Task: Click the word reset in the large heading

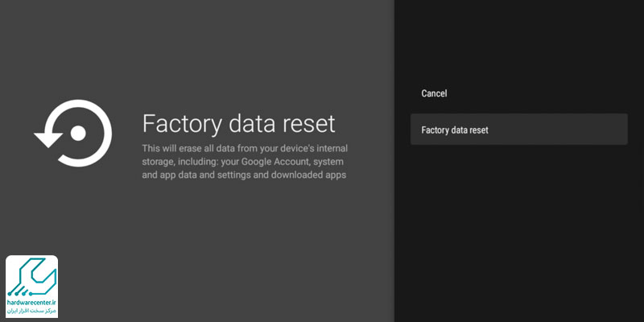Action: 311,124
